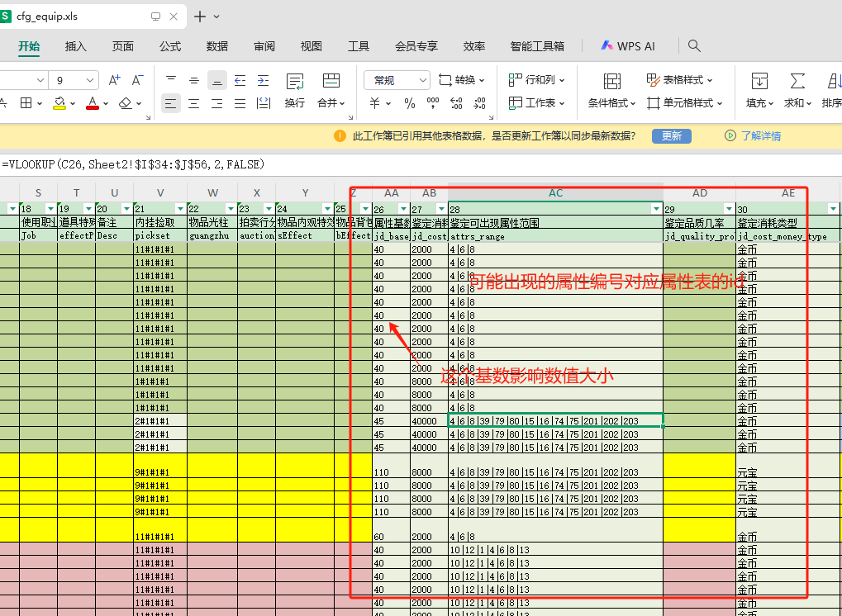Click the monitor icon on cfg_equip.xls tab

(155, 17)
